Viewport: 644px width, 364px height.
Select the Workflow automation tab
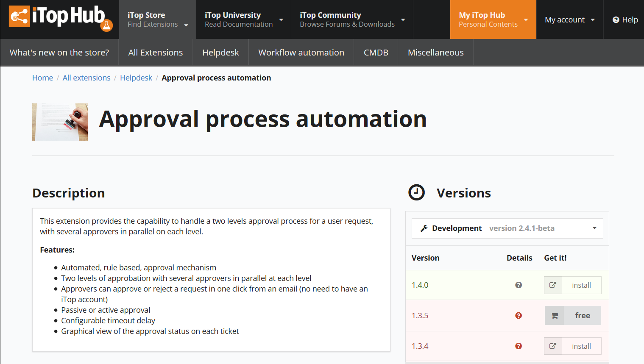[x=301, y=53]
